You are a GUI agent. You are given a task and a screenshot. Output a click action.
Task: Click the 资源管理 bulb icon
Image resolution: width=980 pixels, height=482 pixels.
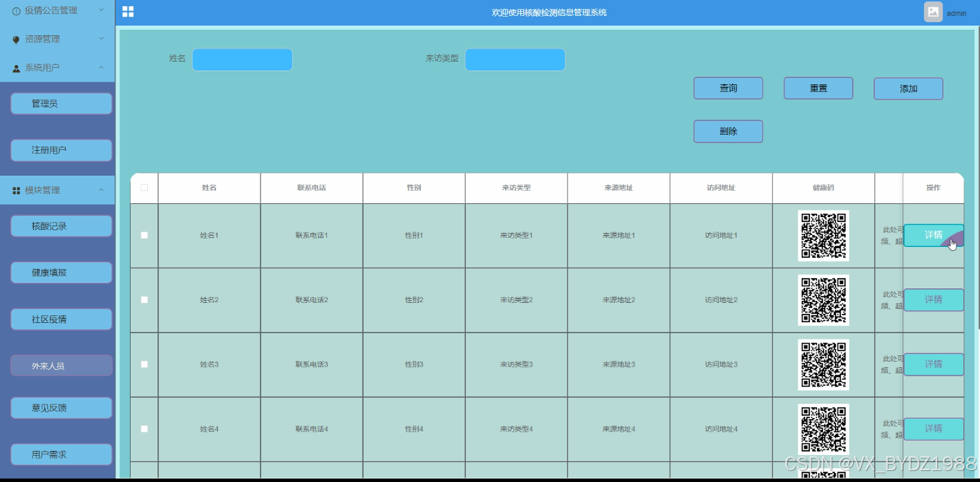[17, 40]
